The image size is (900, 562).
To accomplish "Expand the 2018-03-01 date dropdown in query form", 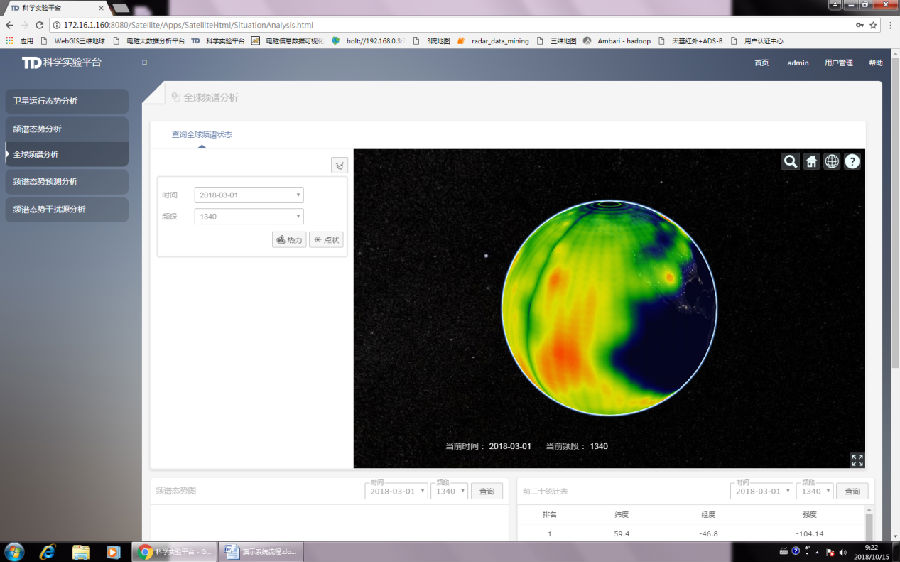I will tap(249, 195).
